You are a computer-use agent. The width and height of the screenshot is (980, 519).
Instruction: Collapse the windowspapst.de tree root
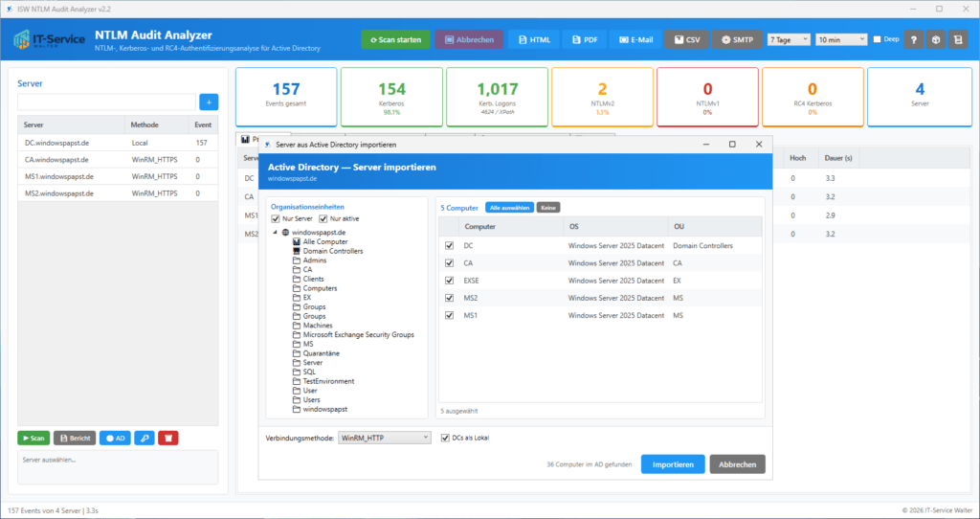pyautogui.click(x=275, y=232)
